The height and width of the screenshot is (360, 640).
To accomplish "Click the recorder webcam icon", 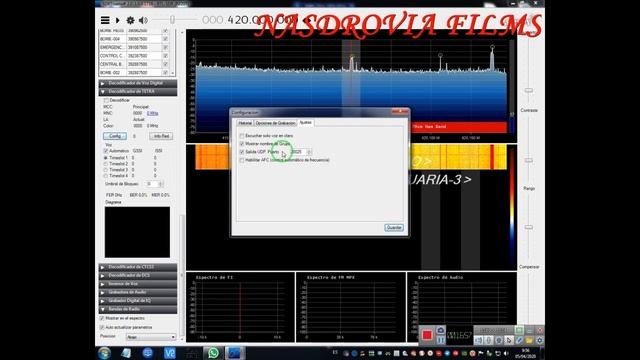I will [x=499, y=340].
